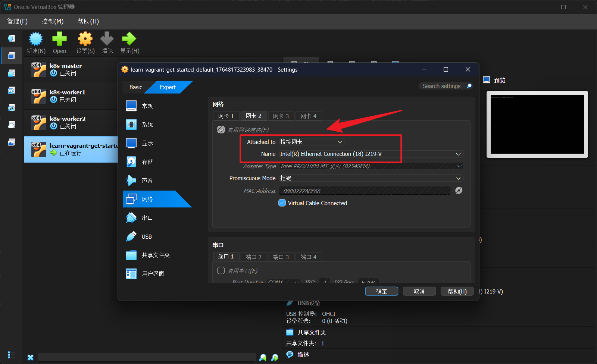Toggle the Virtual Cable Connected checkbox

pos(282,203)
